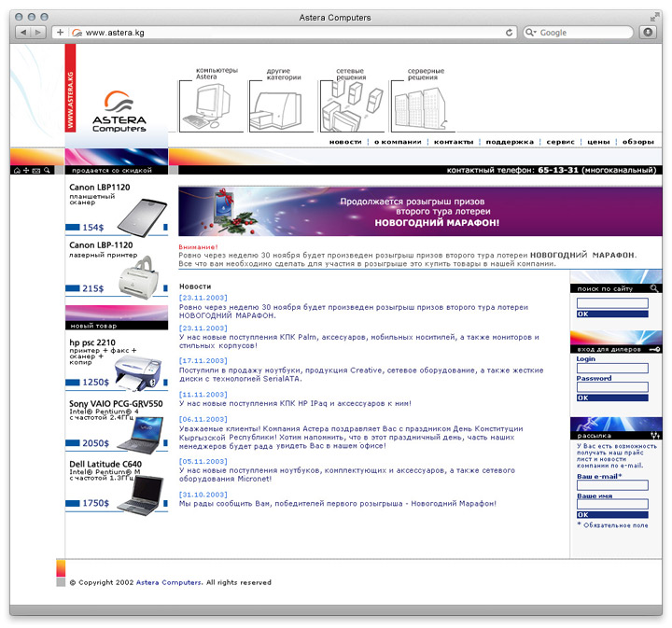Open the серверные решения buildings illustration
Image resolution: width=672 pixels, height=628 pixels.
(421, 108)
